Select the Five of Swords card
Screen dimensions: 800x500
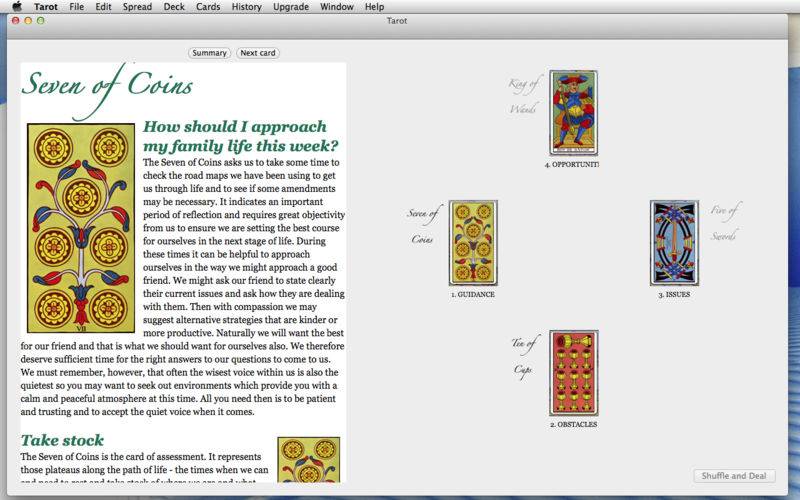coord(674,243)
